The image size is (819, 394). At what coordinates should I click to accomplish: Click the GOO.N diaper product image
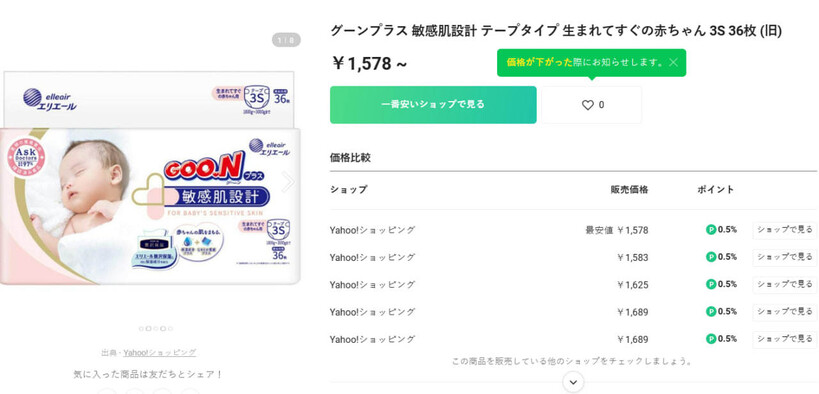[150, 178]
